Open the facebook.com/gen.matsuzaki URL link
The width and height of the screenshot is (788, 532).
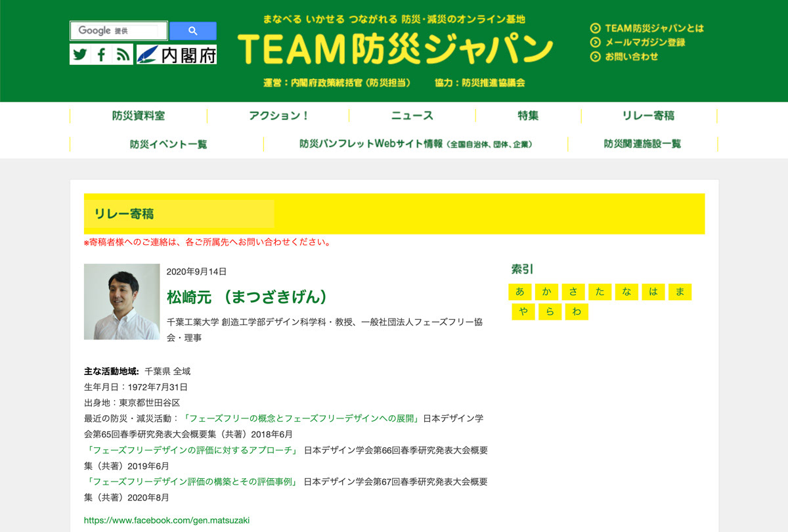pyautogui.click(x=167, y=520)
